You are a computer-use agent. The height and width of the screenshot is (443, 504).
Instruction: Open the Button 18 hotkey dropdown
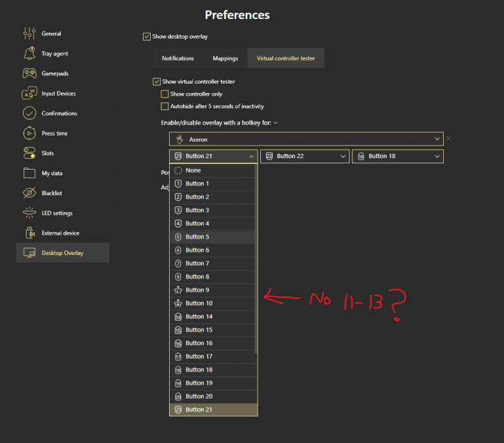pyautogui.click(x=397, y=156)
